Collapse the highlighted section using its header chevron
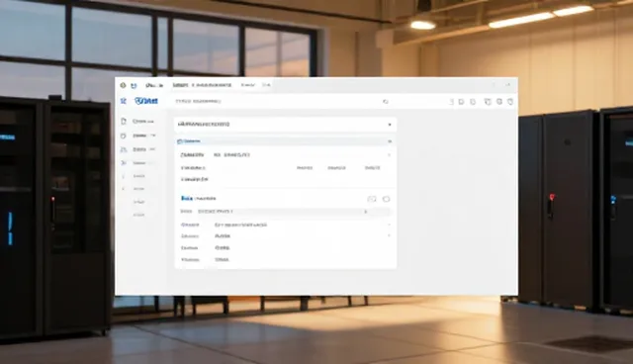The image size is (633, 364). [x=390, y=141]
